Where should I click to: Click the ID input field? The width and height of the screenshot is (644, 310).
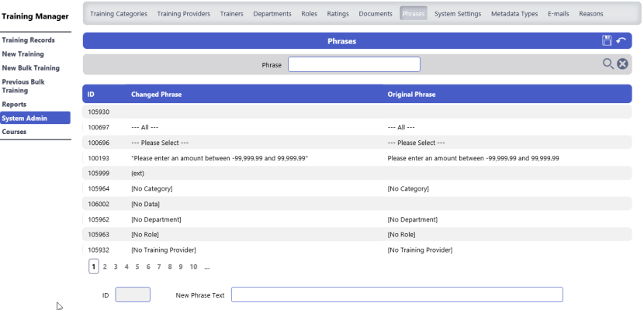[133, 294]
